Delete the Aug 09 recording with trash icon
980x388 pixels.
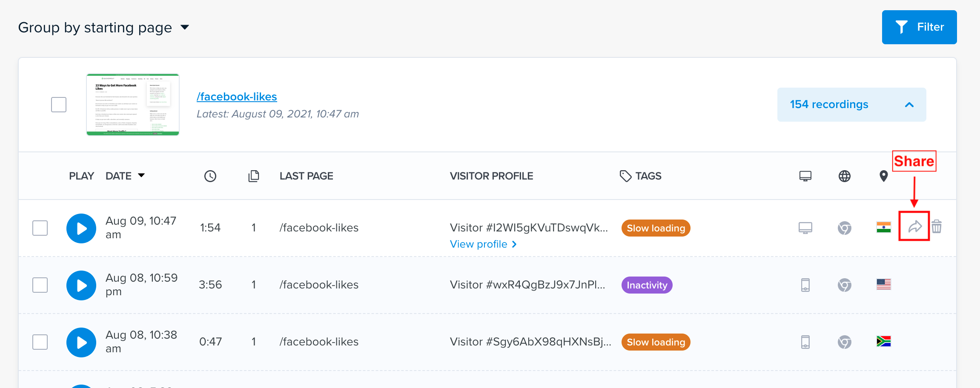coord(937,226)
